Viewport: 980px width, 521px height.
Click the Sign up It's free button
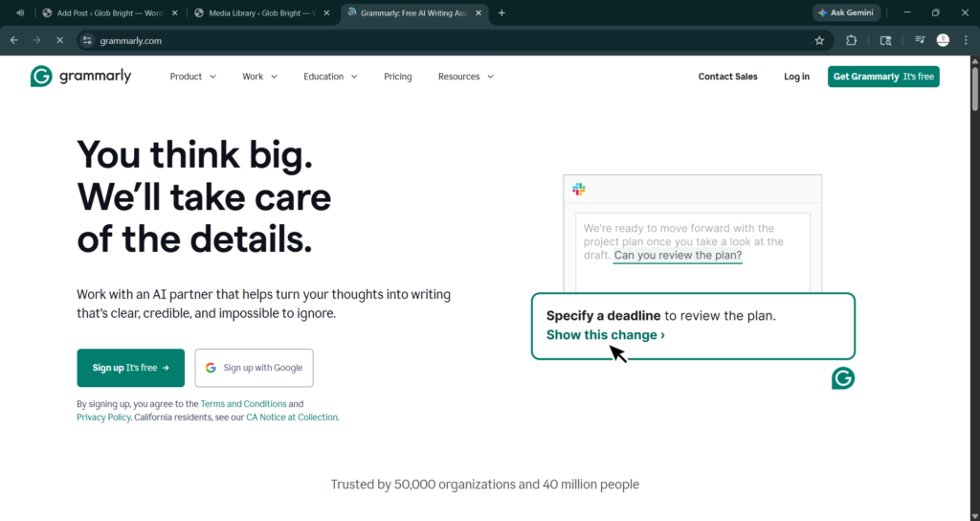pyautogui.click(x=130, y=368)
